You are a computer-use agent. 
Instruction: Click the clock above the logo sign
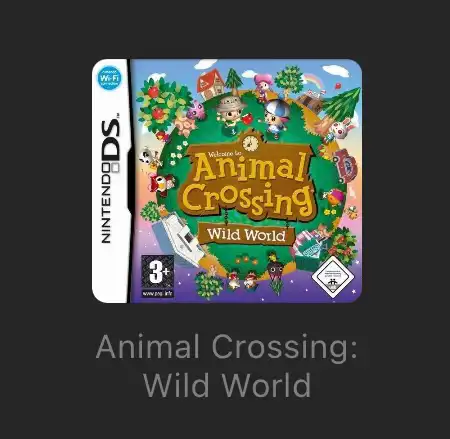pos(250,142)
